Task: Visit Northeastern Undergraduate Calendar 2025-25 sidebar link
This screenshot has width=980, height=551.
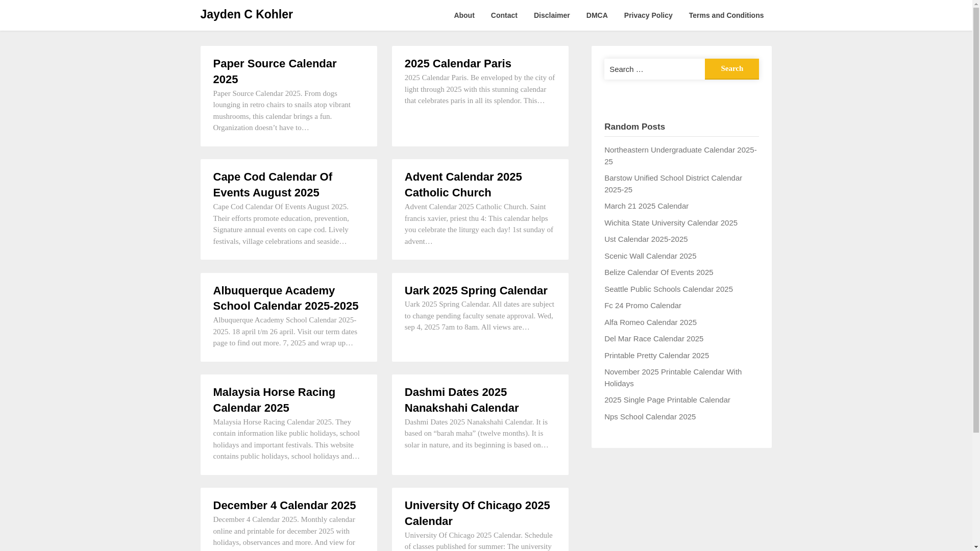Action: pos(680,156)
